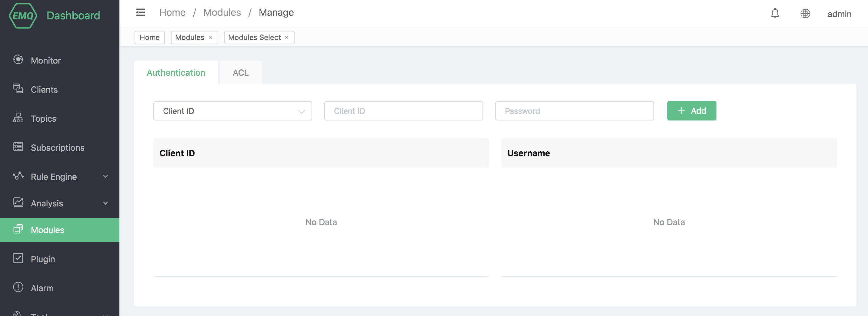The width and height of the screenshot is (868, 316).
Task: Open the notification bell
Action: click(x=775, y=13)
